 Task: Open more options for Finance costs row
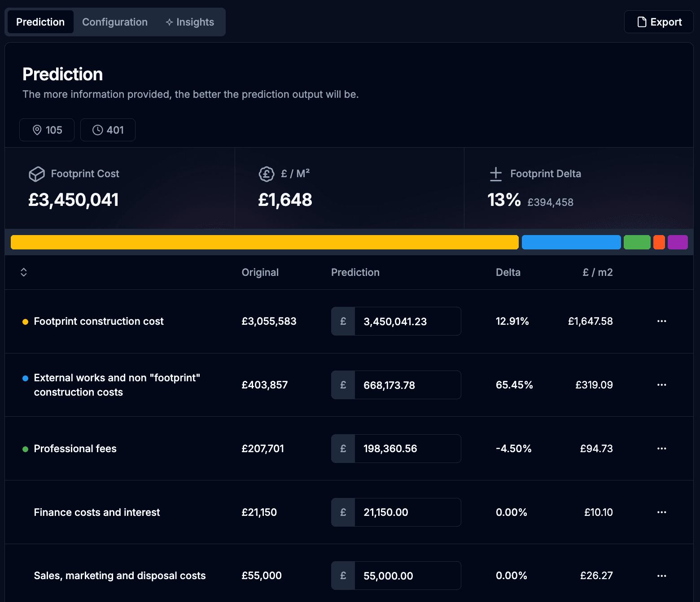click(661, 512)
